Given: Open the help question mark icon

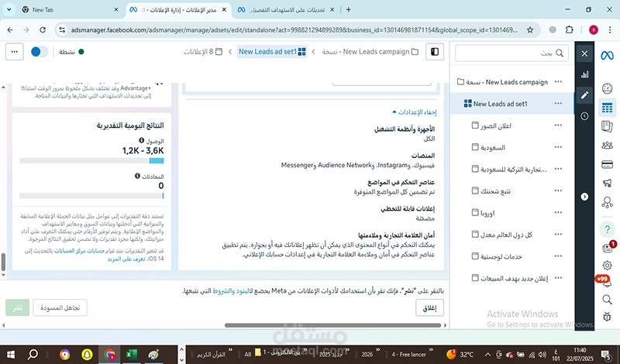Looking at the screenshot, I should (x=607, y=228).
